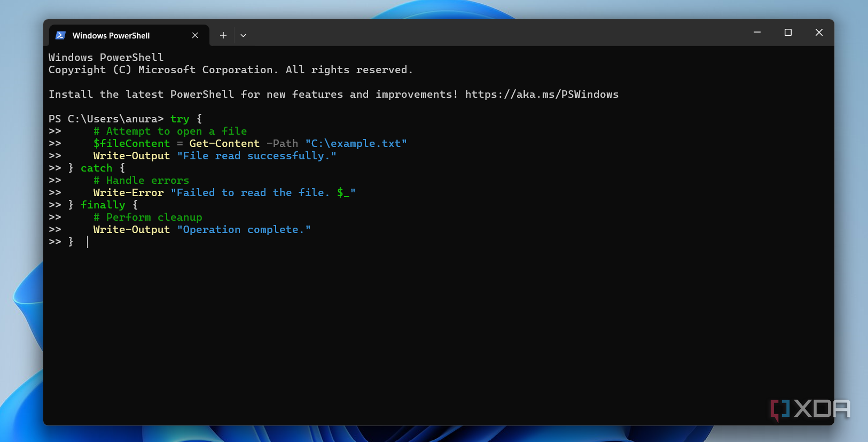Select the Windows PowerShell tab
Image resolution: width=868 pixels, height=442 pixels.
pos(129,35)
